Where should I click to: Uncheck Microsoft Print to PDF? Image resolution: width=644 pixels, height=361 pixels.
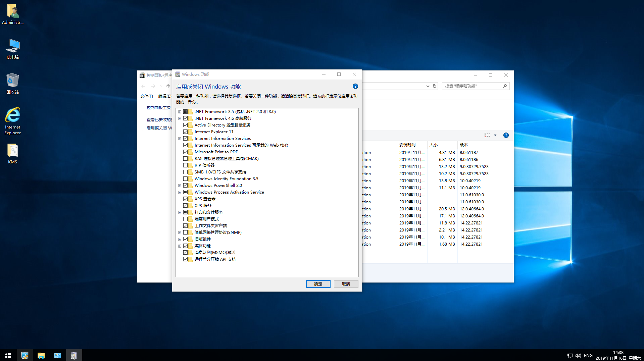tap(185, 152)
